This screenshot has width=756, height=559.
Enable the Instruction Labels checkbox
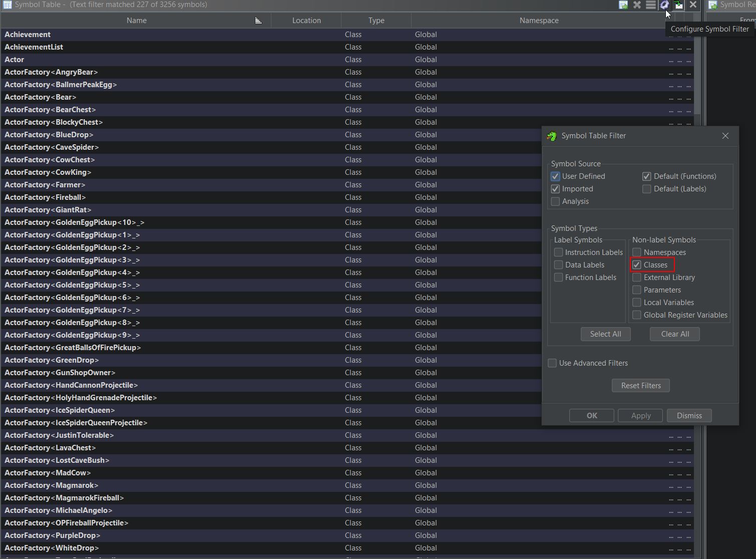[x=558, y=252]
